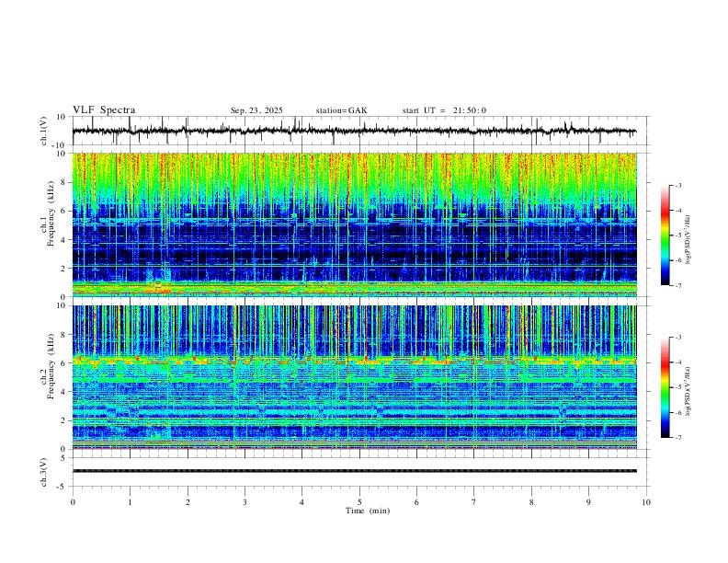Click the "VLF Spectra" title text
Viewport: 728px width, 563px height.
click(x=104, y=110)
